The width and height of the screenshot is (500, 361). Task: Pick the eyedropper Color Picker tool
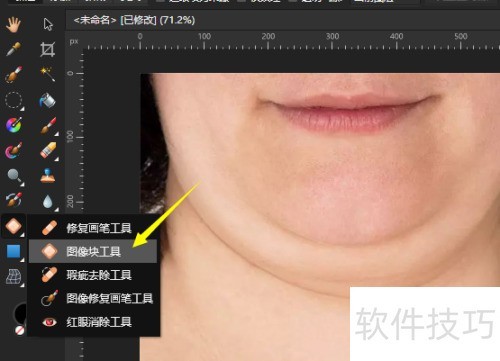coord(13,49)
